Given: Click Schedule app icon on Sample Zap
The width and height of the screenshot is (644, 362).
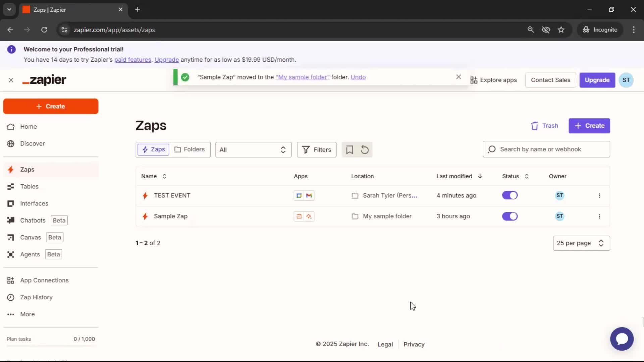Looking at the screenshot, I should coord(299,216).
